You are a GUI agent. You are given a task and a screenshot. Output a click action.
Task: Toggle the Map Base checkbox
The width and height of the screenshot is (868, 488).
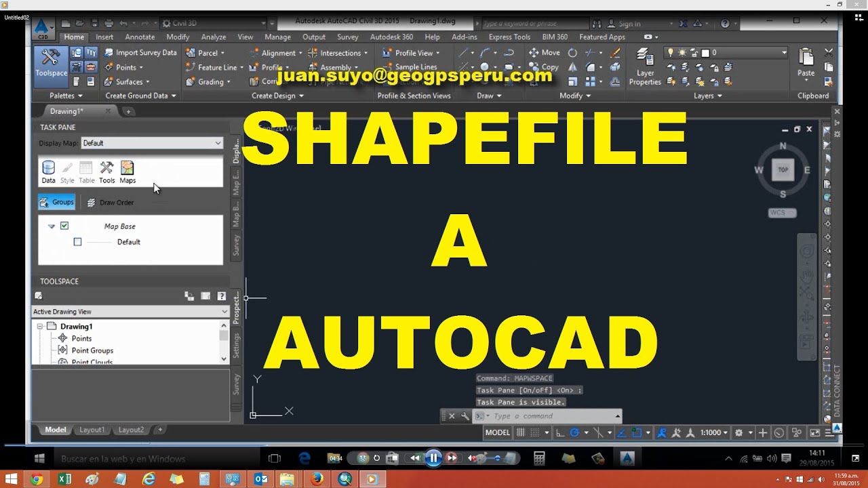[64, 226]
